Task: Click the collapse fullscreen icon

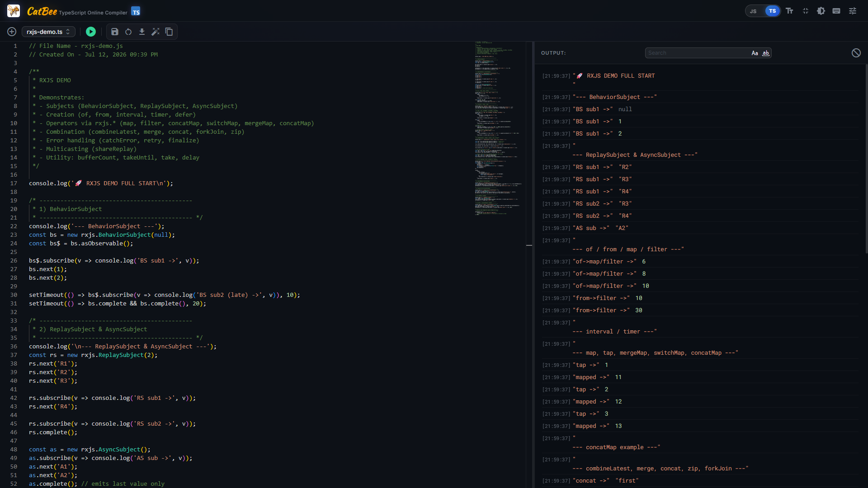Action: pyautogui.click(x=806, y=11)
